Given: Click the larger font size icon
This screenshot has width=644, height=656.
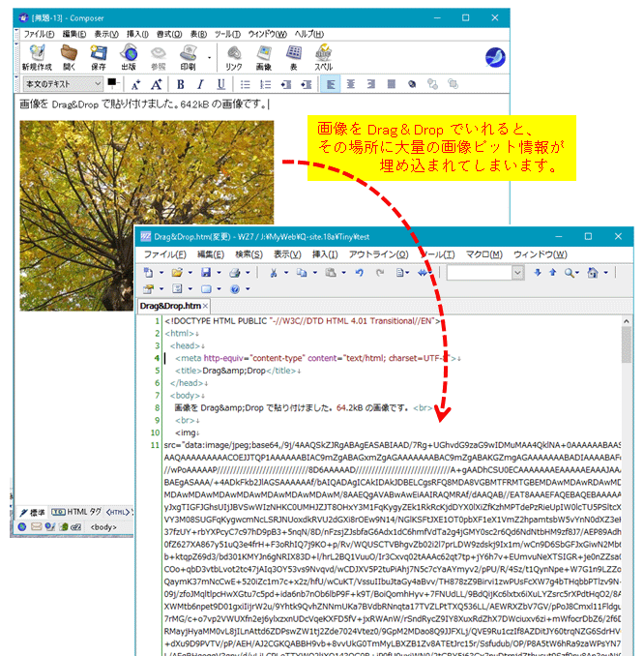Looking at the screenshot, I should [156, 84].
